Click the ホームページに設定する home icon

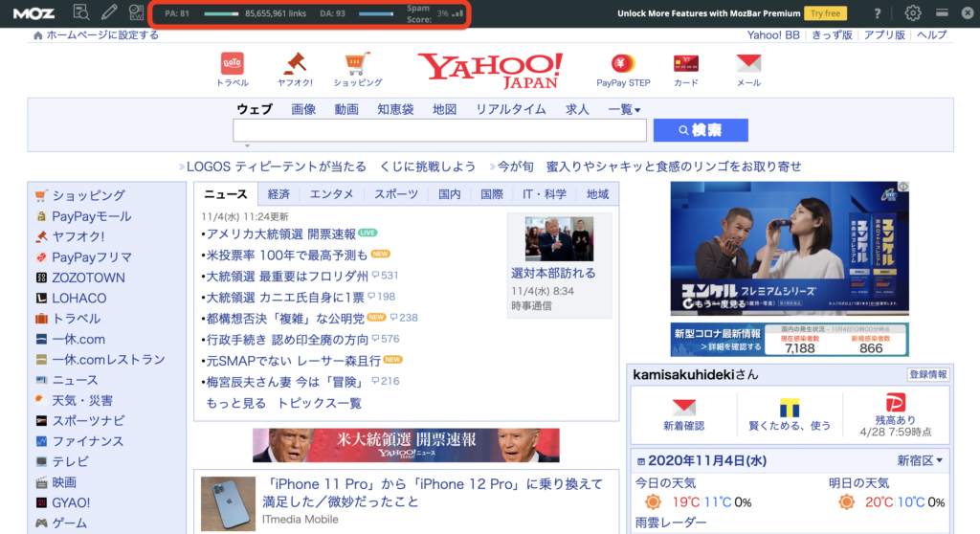(x=38, y=35)
